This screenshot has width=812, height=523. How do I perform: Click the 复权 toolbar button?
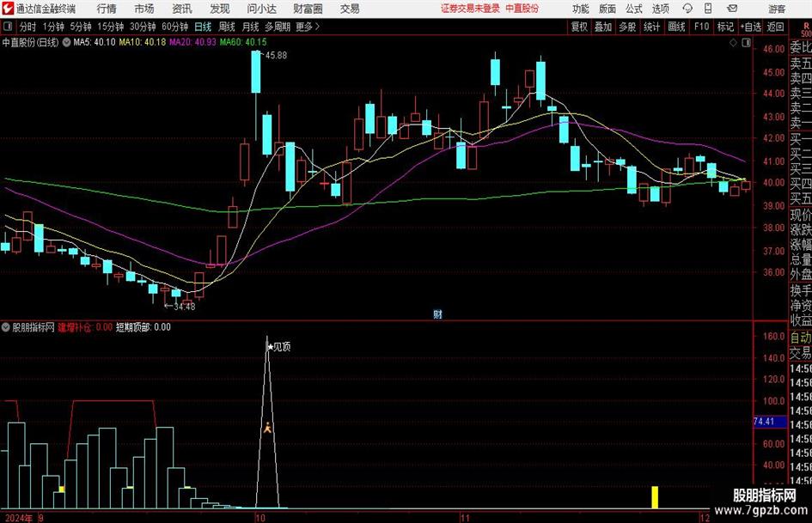[x=579, y=27]
